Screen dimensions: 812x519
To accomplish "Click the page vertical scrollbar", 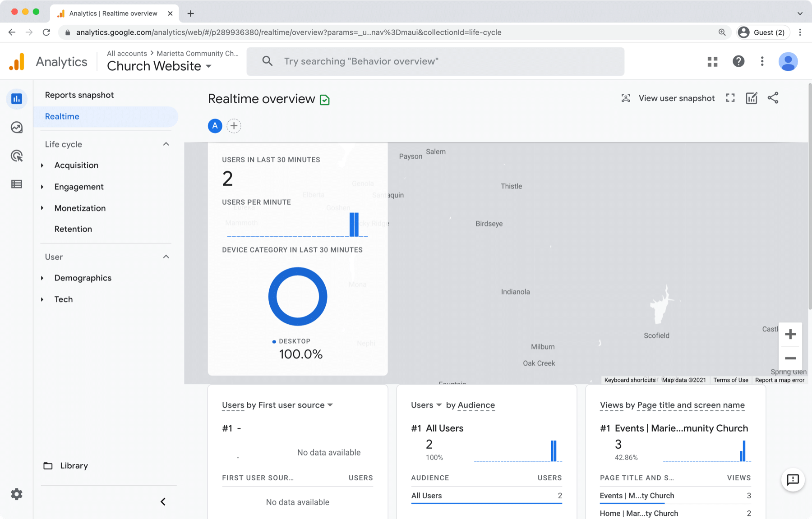I will click(809, 197).
